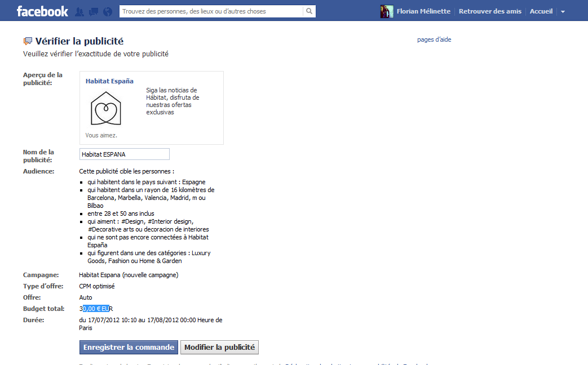Image resolution: width=588 pixels, height=365 pixels.
Task: Expand the account menu arrow
Action: tap(563, 12)
